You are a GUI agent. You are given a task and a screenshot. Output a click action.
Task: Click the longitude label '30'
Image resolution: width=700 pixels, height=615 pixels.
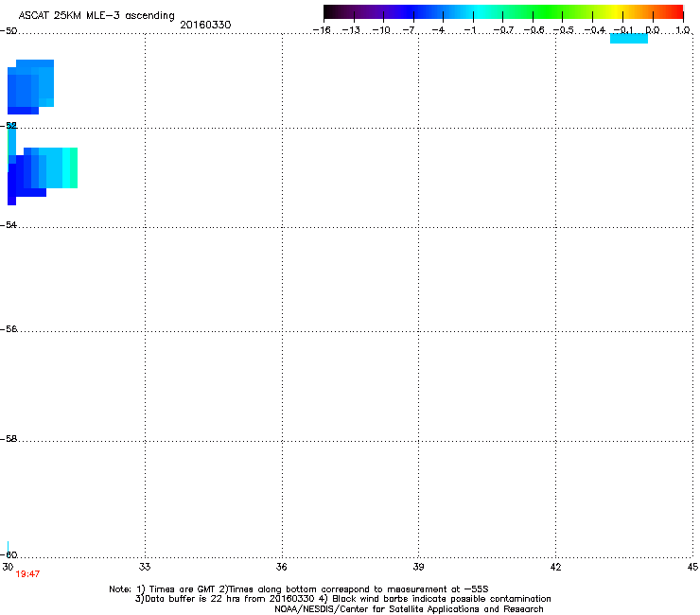[x=8, y=567]
